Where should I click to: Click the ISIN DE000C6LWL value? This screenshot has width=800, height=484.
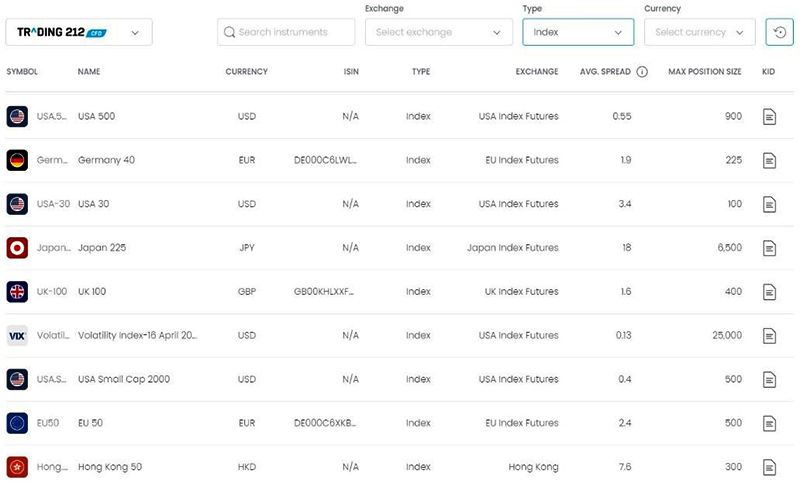click(x=326, y=160)
